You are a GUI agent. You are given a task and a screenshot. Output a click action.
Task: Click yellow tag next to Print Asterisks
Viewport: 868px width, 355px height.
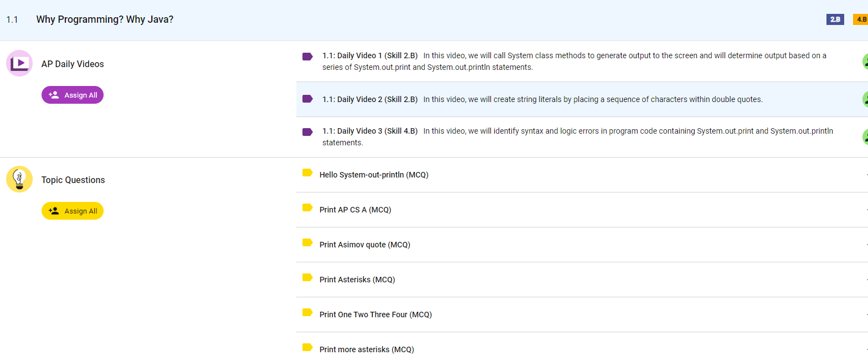tap(307, 278)
